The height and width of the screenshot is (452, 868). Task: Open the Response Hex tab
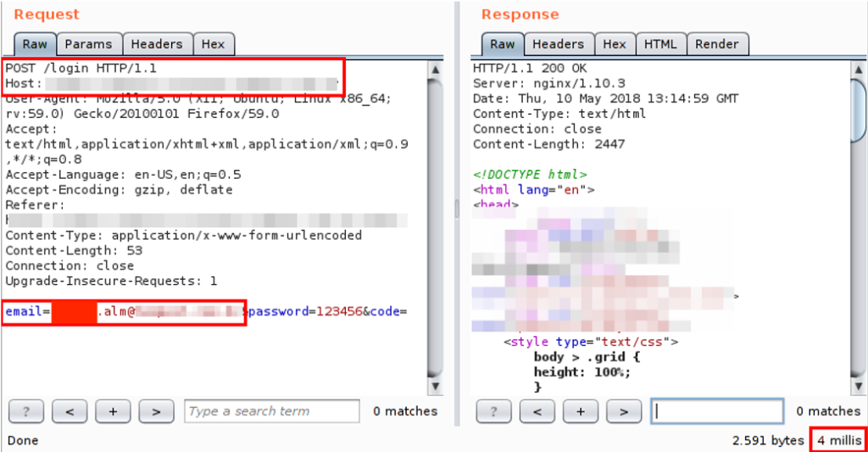614,44
